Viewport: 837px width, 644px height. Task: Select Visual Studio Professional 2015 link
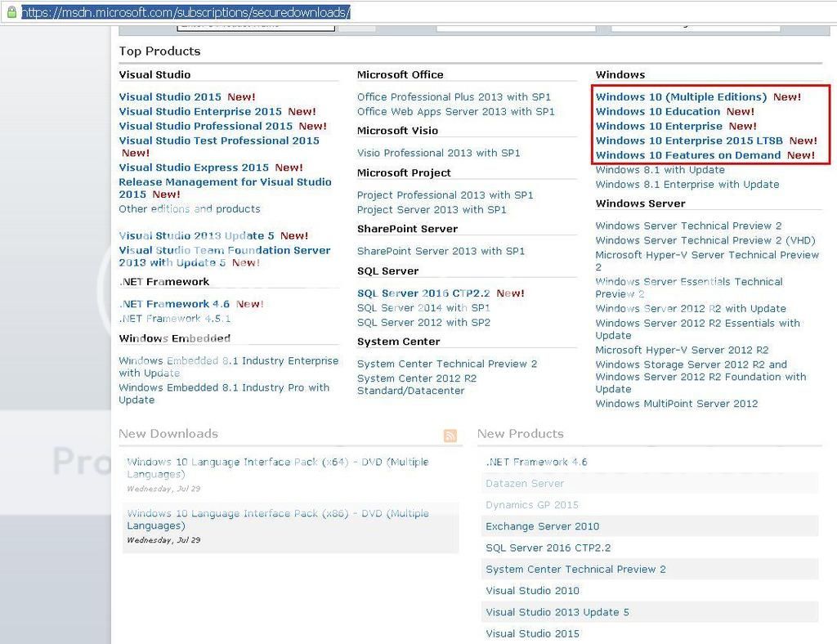click(205, 126)
